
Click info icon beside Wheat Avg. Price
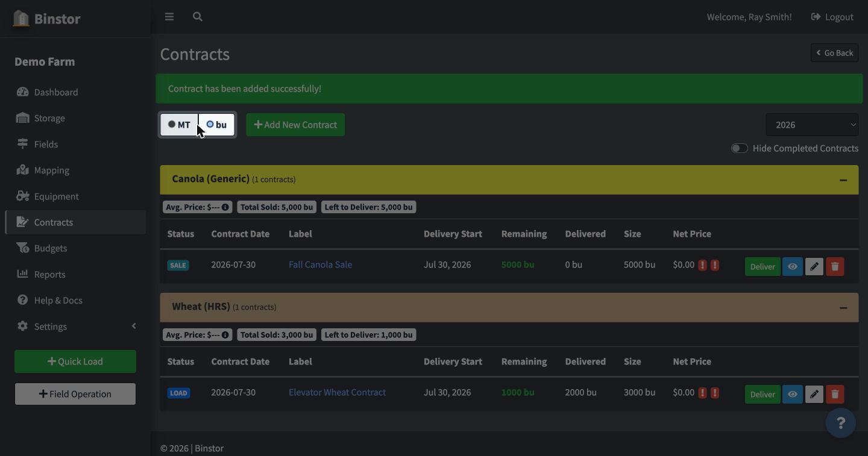225,335
